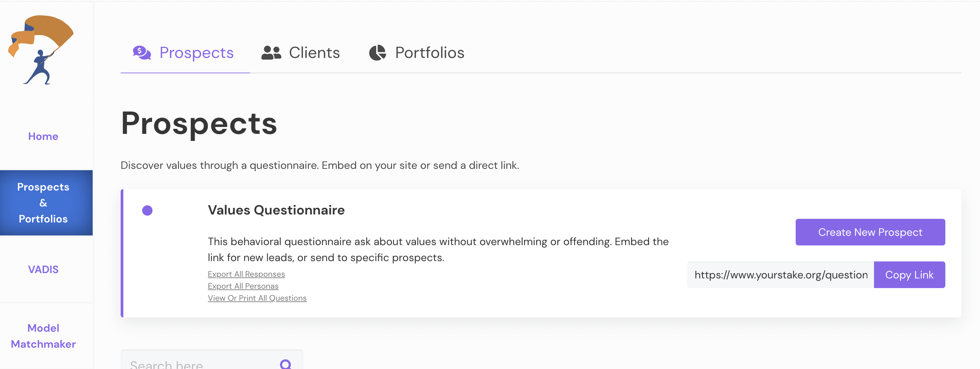Click the two-people Clients icon

[271, 53]
